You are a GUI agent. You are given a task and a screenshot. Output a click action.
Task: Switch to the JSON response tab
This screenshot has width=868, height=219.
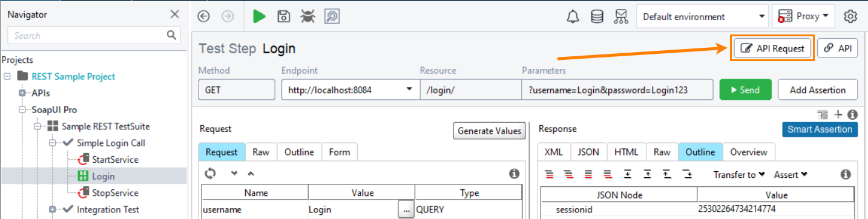pyautogui.click(x=589, y=152)
